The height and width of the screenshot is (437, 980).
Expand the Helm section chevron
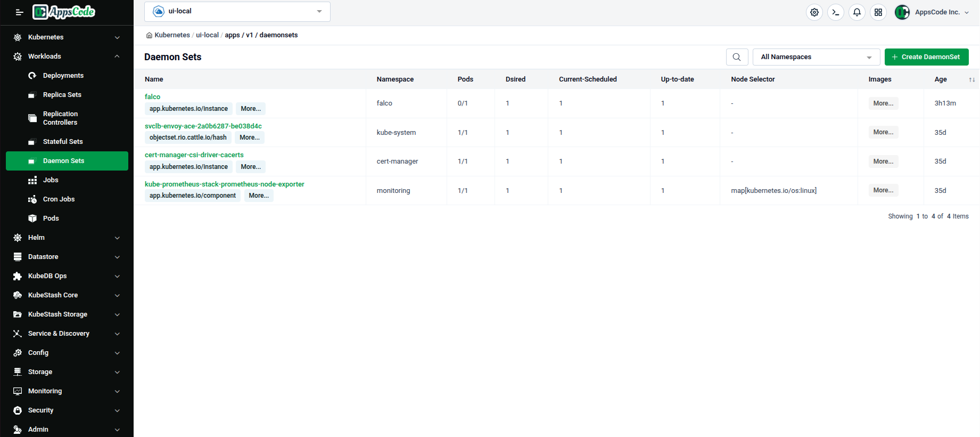pyautogui.click(x=117, y=238)
